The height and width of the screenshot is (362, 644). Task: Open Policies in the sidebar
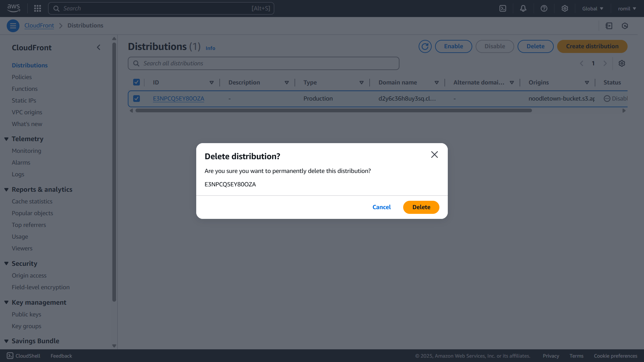pyautogui.click(x=22, y=77)
